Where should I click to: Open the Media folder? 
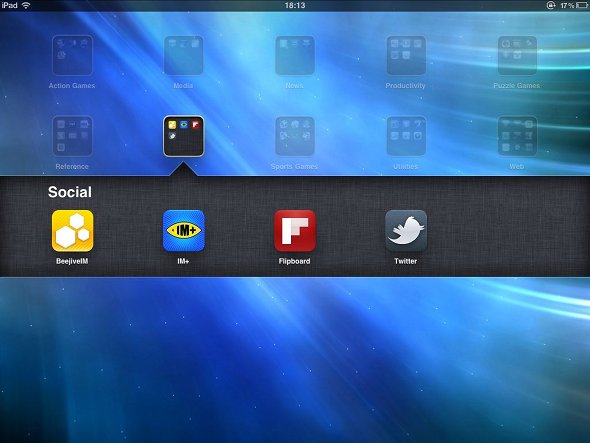(x=184, y=55)
